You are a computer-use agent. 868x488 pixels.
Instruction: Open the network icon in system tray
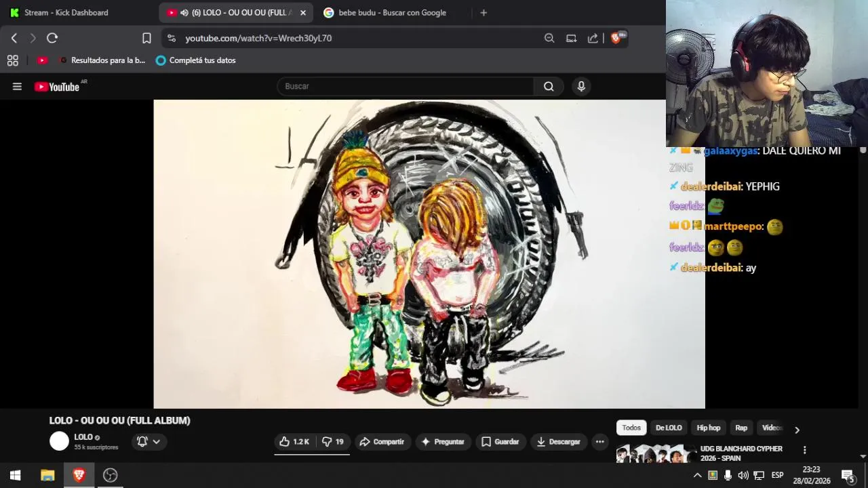(759, 475)
